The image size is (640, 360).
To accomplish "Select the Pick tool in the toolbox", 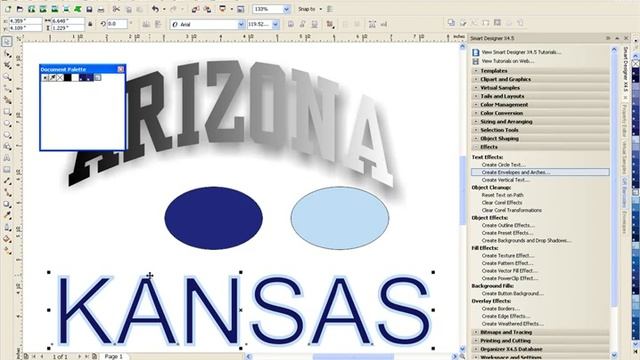I will pos(7,41).
